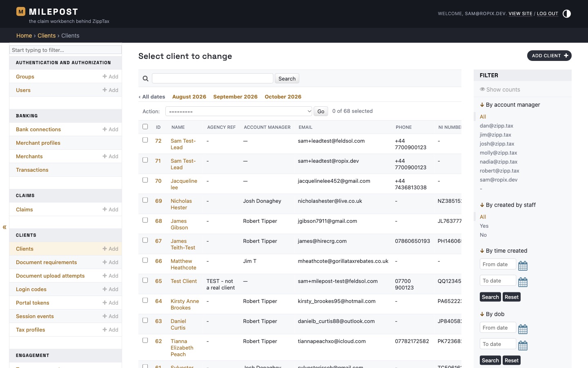Check the row for Jacqueline lee
This screenshot has height=368, width=588.
coord(145,180)
